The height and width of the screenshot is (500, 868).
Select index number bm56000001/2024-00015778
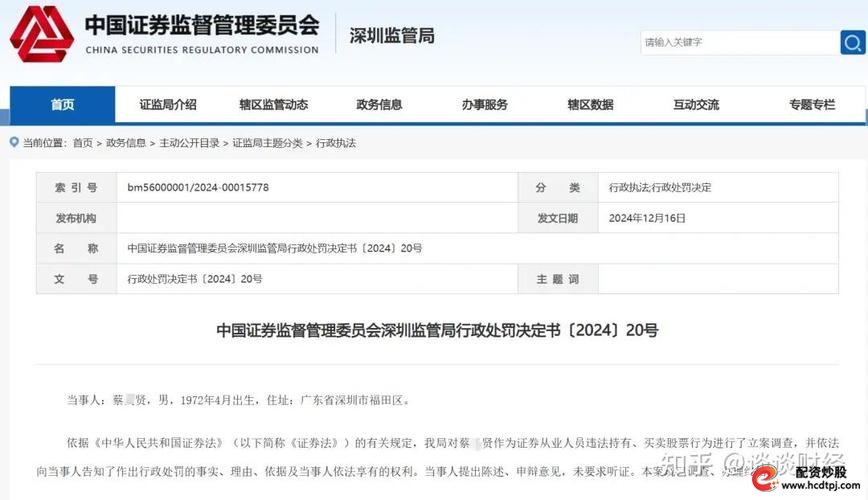coord(198,187)
